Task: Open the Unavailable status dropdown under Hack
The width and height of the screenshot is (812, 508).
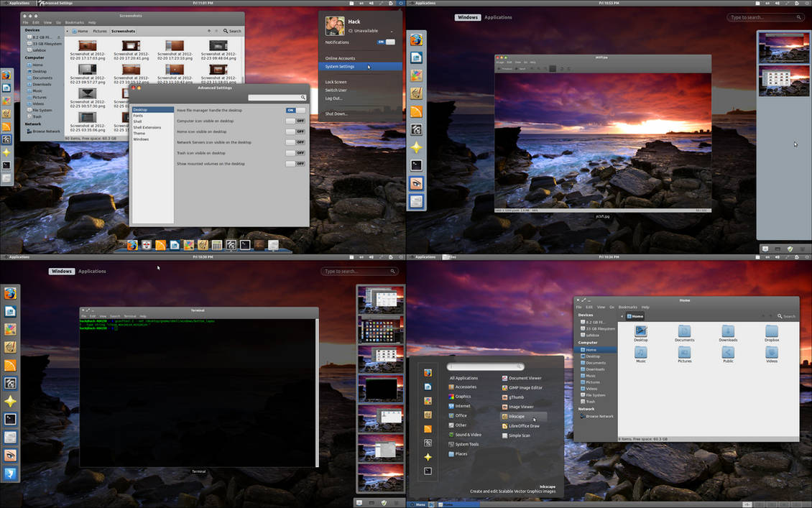Action: click(x=370, y=31)
